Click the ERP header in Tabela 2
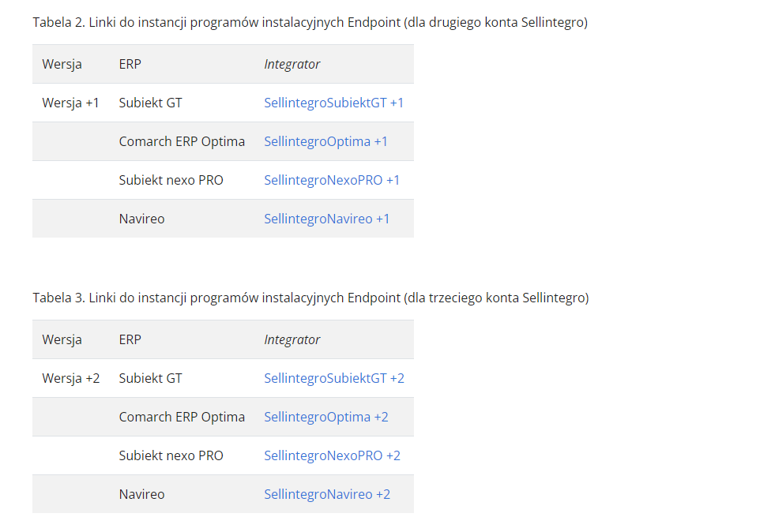Screen dimensions: 760x532 click(130, 64)
